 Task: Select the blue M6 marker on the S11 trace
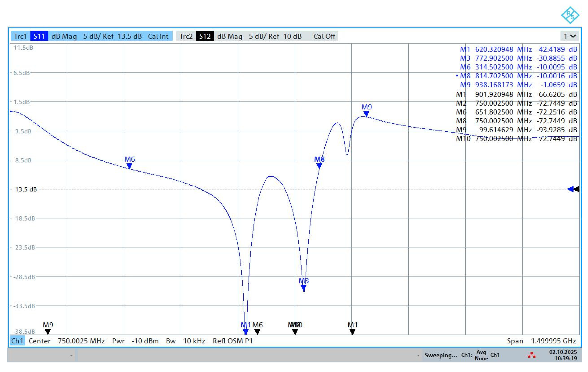pos(129,166)
